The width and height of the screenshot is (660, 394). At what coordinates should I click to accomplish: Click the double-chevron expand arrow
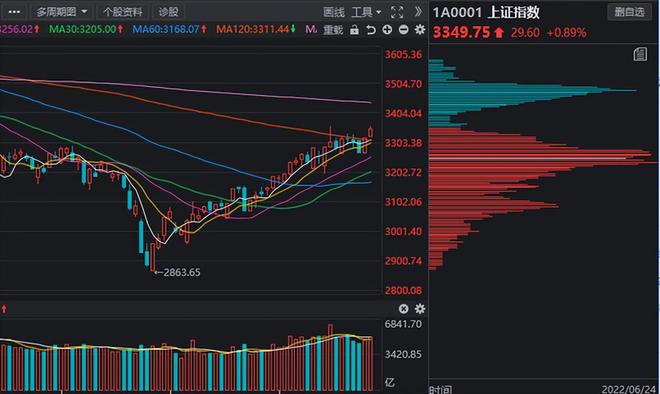pyautogui.click(x=418, y=12)
